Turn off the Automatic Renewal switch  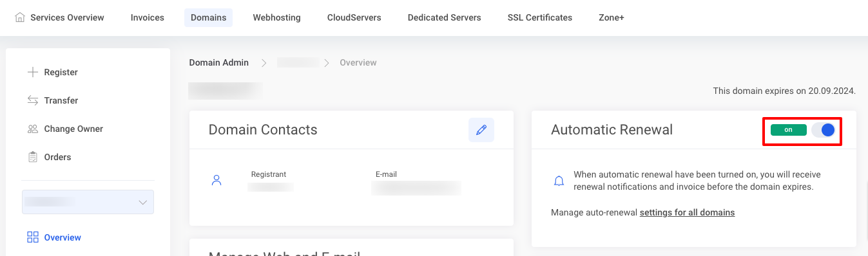coord(824,130)
